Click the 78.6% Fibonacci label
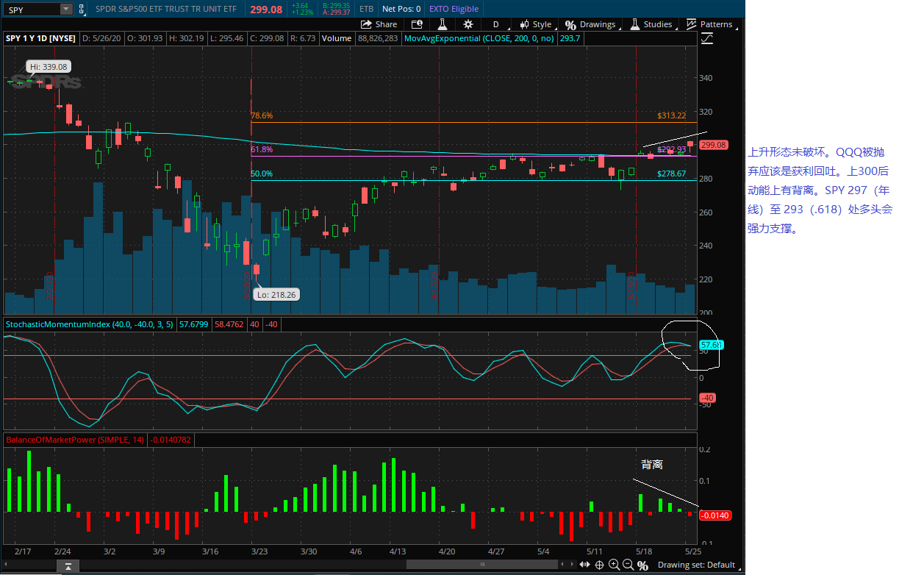924x575 pixels. (x=262, y=115)
